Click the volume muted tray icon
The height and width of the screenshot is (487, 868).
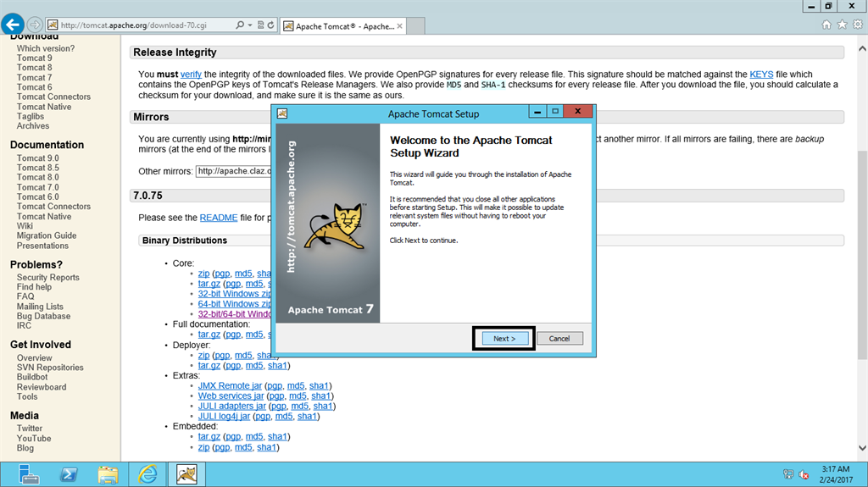tap(804, 474)
